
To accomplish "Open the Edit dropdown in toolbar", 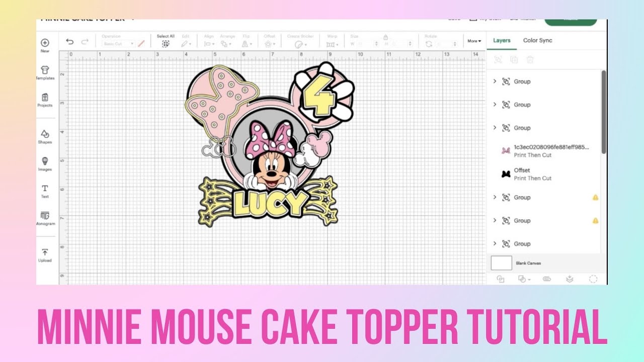I will (186, 41).
